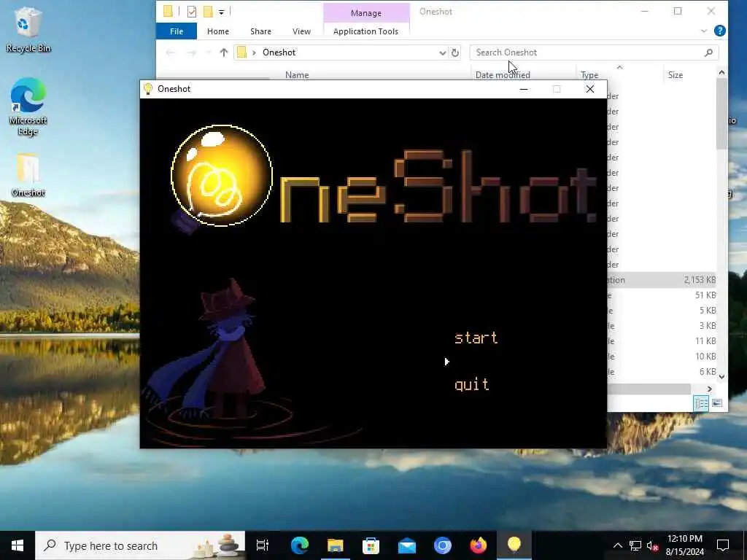747x560 pixels.
Task: Click the Back arrow in File Explorer
Action: click(170, 52)
